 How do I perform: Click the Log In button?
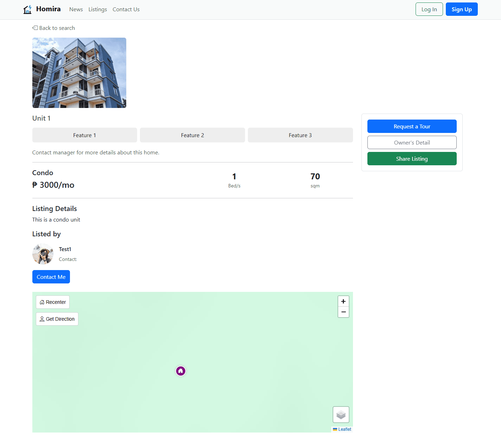pos(429,9)
